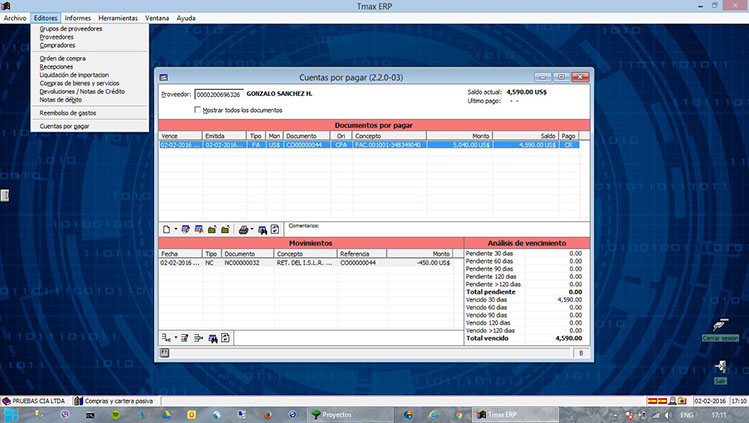Expand the new document dropdown arrow

pyautogui.click(x=176, y=229)
